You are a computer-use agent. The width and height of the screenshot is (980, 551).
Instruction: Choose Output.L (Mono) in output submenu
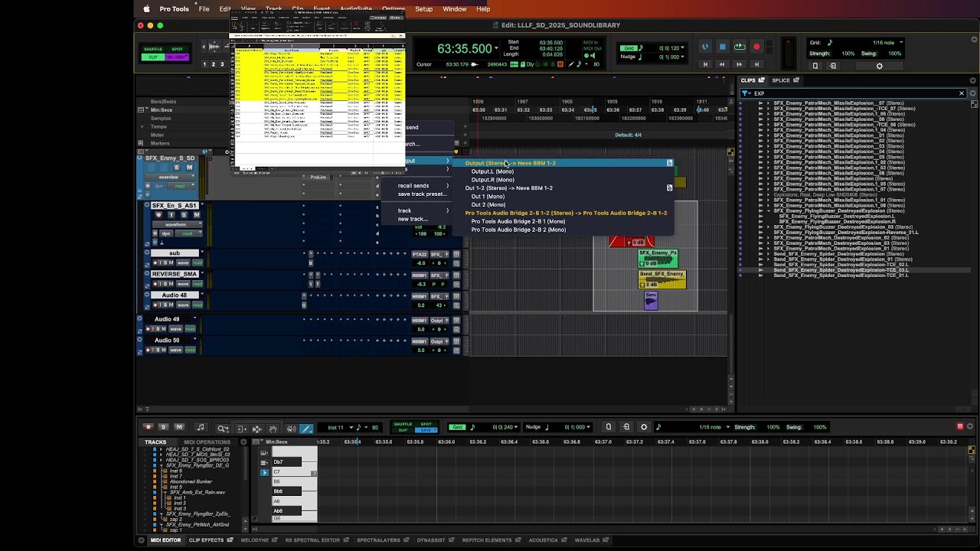[x=492, y=171]
